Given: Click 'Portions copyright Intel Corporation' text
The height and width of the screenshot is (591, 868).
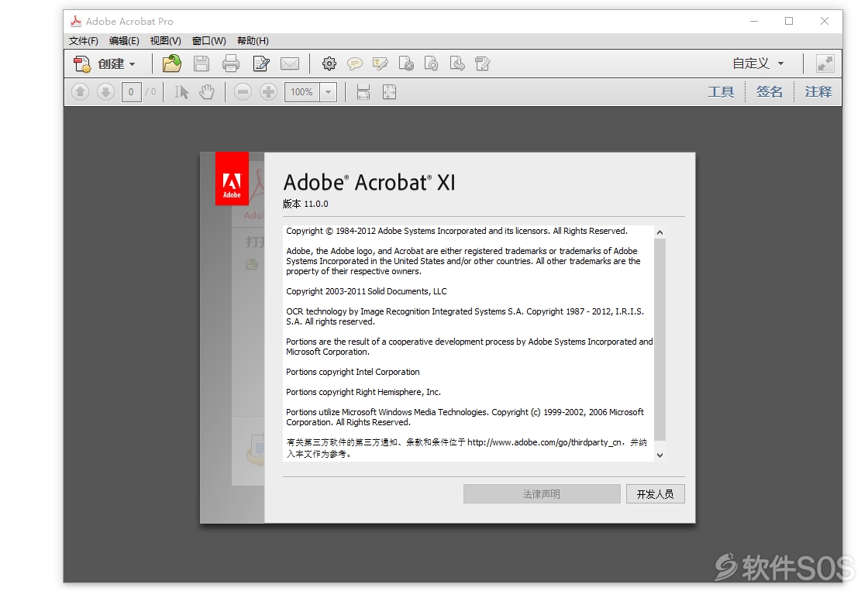Looking at the screenshot, I should pyautogui.click(x=353, y=372).
